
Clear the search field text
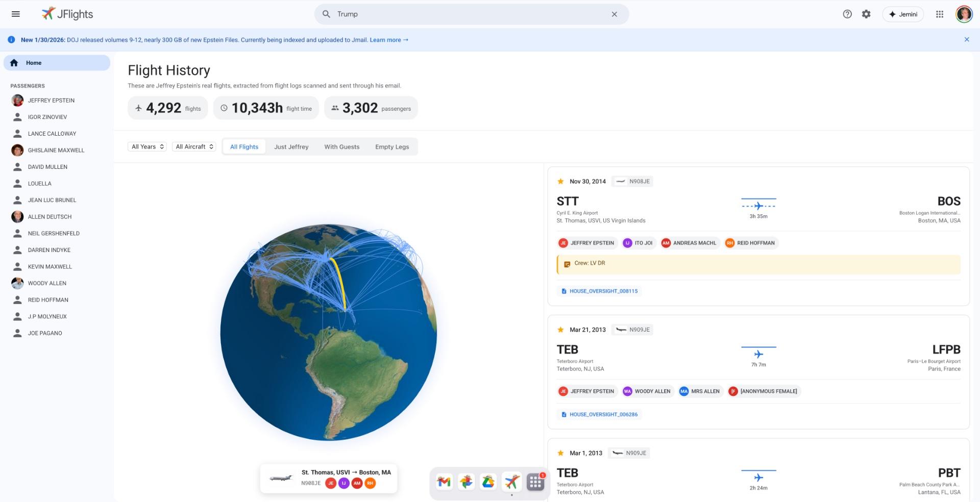coord(615,14)
